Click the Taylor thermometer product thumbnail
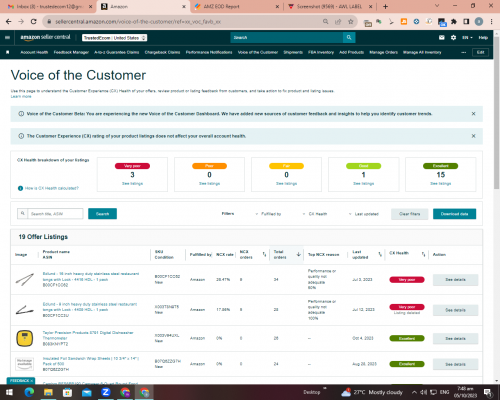The height and width of the screenshot is (400, 500). pyautogui.click(x=25, y=338)
